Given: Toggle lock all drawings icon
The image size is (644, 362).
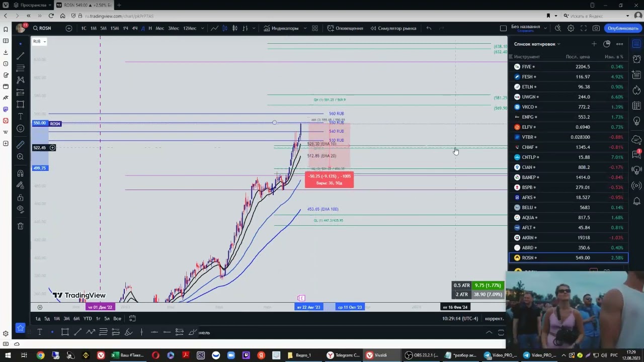Looking at the screenshot, I should coord(20,198).
